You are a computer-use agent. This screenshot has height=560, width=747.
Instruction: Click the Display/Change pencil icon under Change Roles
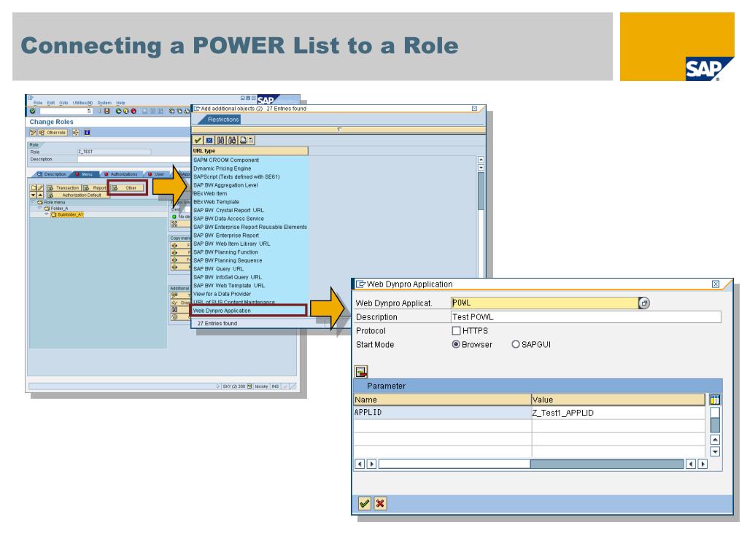[33, 133]
